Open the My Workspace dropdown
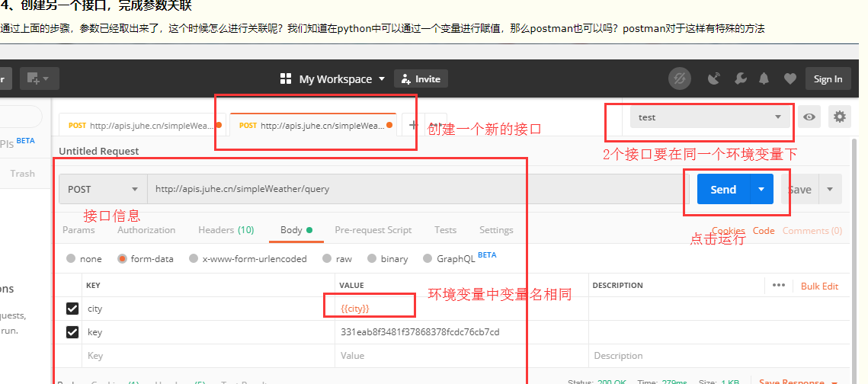This screenshot has height=384, width=868. coord(341,79)
